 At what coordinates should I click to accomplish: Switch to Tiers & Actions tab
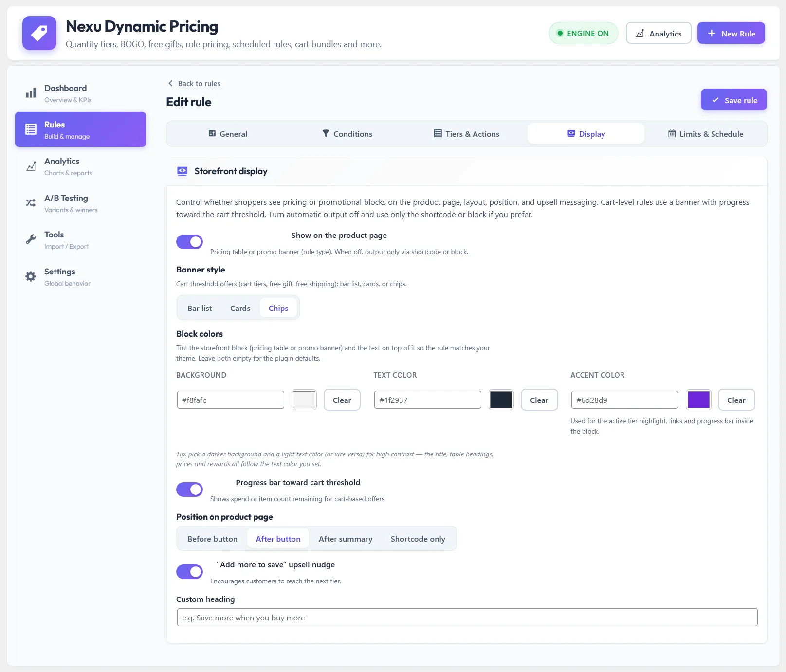point(467,134)
